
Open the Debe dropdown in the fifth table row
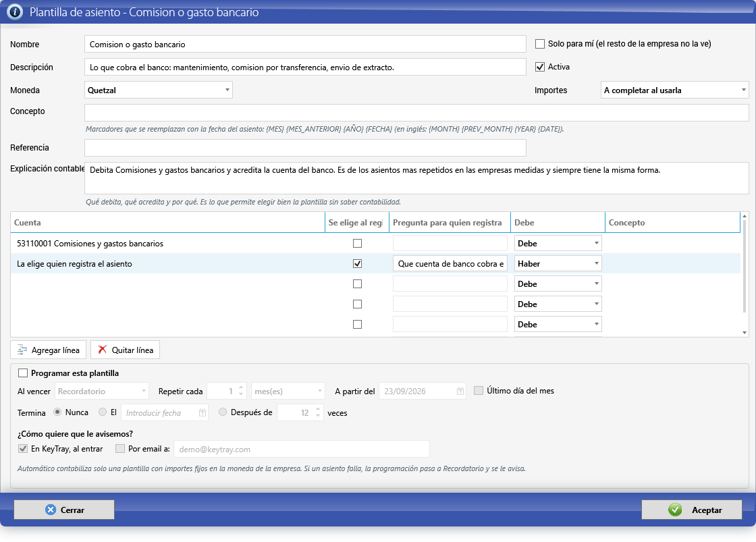tap(558, 325)
